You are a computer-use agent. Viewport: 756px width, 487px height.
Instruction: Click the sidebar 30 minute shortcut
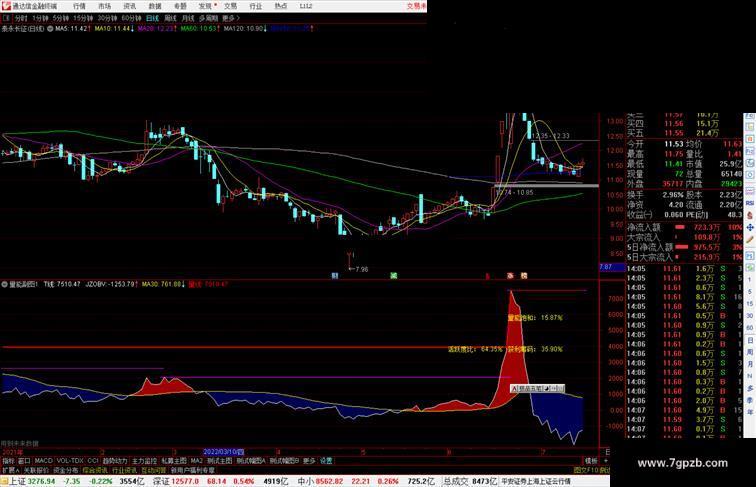click(750, 316)
